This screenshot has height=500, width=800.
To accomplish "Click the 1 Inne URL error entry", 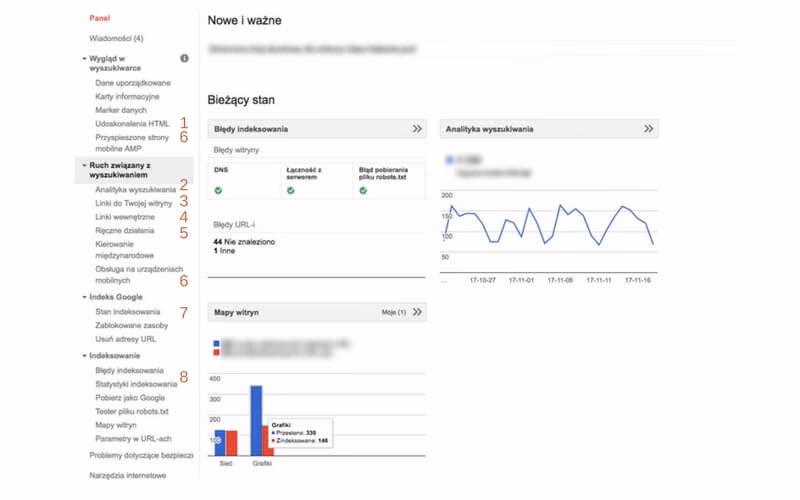I will (x=224, y=251).
